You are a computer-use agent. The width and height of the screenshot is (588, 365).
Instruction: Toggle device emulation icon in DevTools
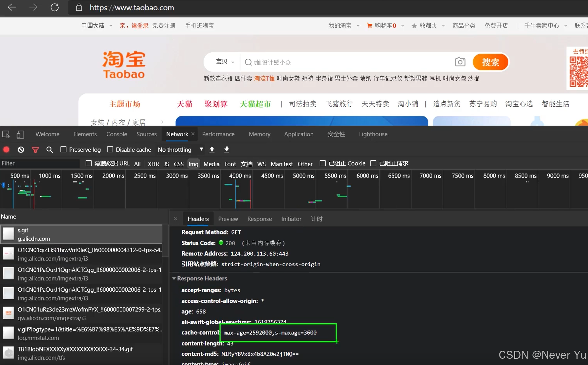20,134
